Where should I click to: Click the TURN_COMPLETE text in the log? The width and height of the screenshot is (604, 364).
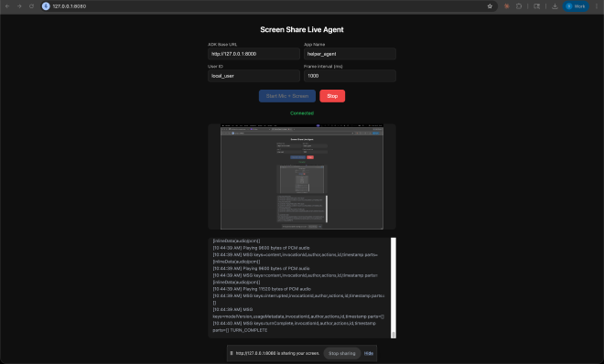[248, 330]
